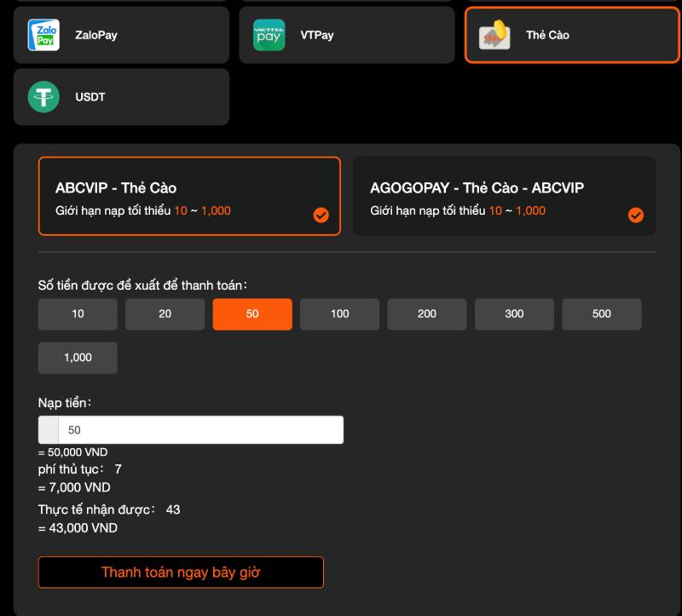
Task: Choose the ZaloPay payment method
Action: pyautogui.click(x=121, y=35)
